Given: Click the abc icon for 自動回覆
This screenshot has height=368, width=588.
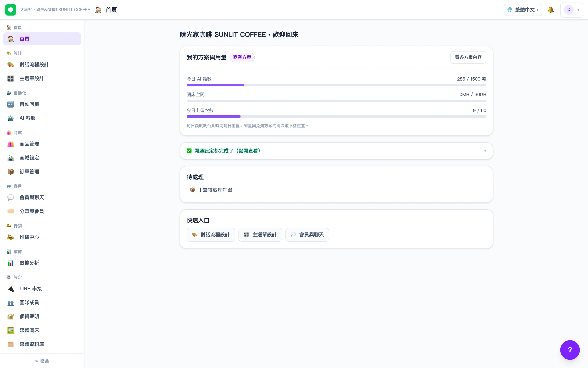Looking at the screenshot, I should pyautogui.click(x=10, y=104).
